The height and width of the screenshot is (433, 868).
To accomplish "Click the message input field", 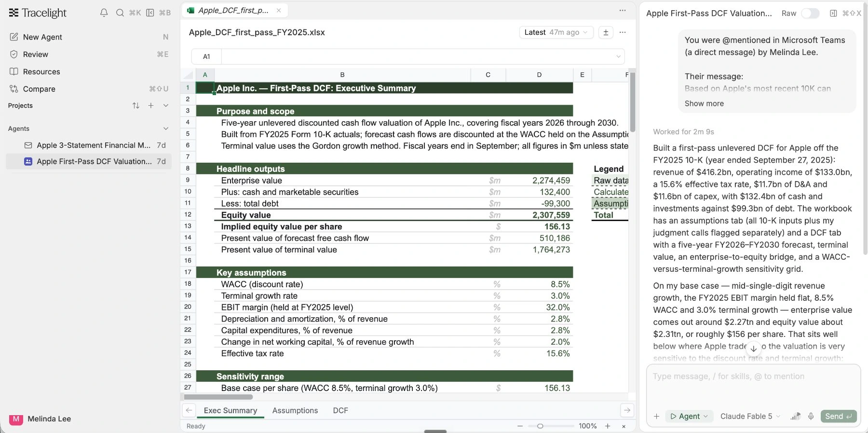I will 753,385.
